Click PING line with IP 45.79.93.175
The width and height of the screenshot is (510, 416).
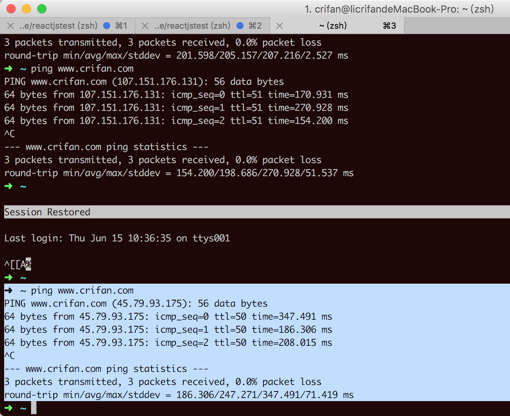point(136,303)
